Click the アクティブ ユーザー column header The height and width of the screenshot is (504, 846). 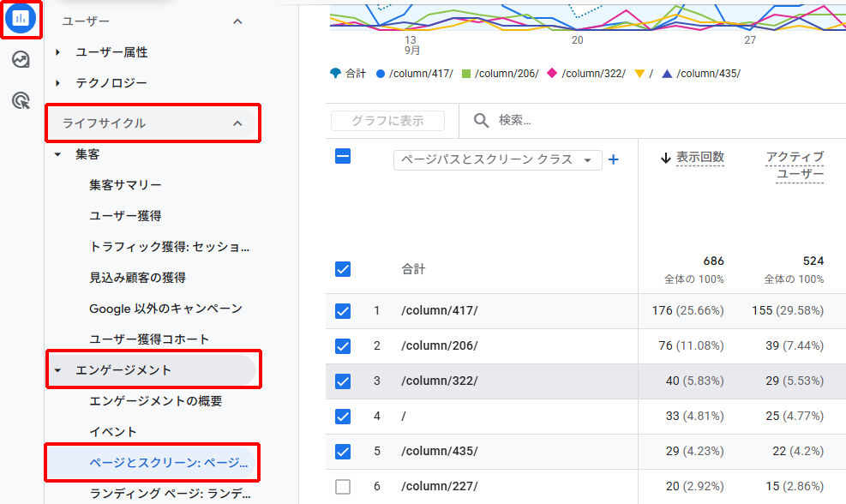(795, 165)
